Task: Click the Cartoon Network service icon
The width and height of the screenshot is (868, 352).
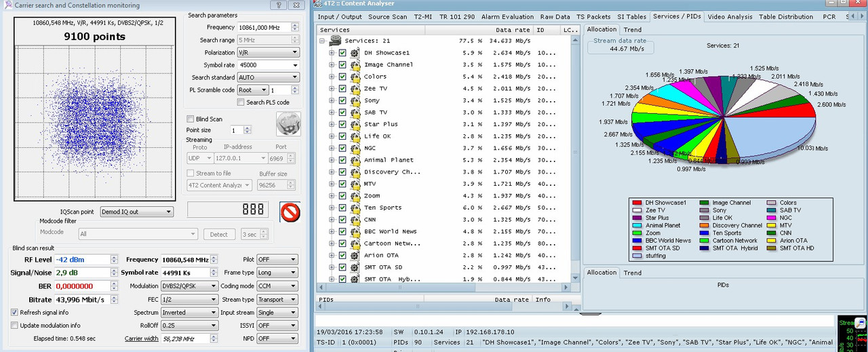Action: tap(355, 243)
